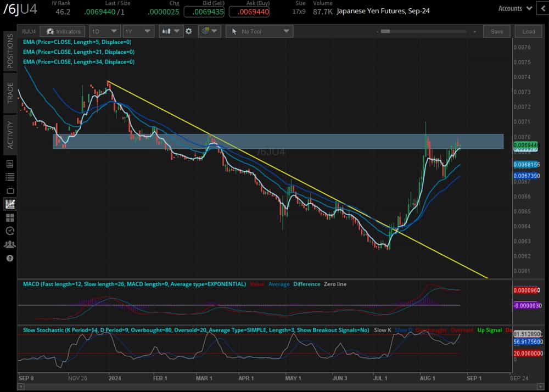Image resolution: width=549 pixels, height=392 pixels.
Task: Open the four-square grid icon in sidebar
Action: (x=10, y=218)
